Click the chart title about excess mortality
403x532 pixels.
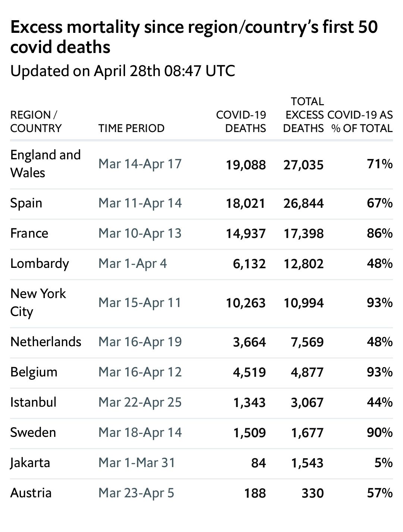point(194,37)
